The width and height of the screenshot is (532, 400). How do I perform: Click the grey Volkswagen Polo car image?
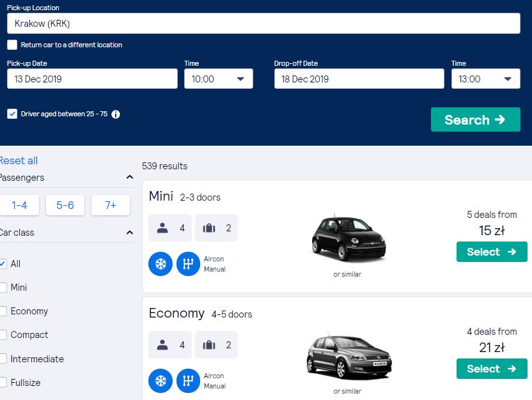tap(348, 356)
